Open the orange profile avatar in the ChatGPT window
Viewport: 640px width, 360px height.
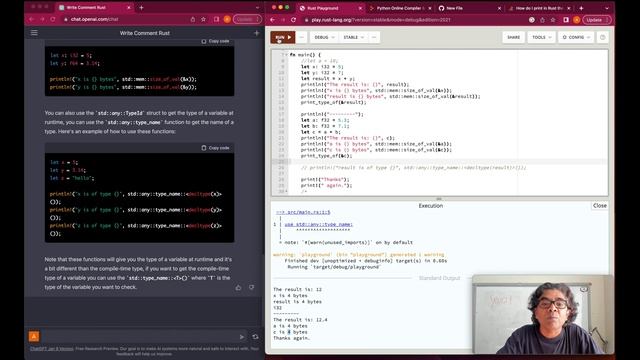point(227,19)
